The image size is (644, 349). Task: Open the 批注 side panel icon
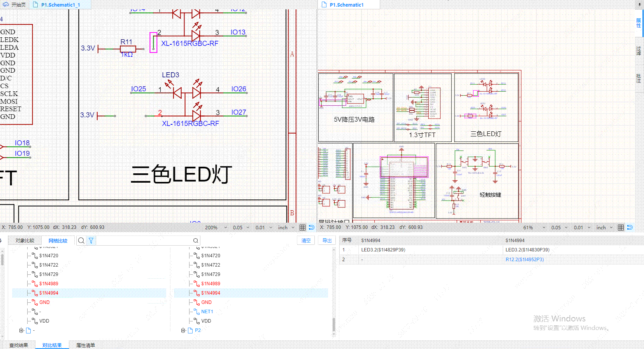click(x=639, y=78)
